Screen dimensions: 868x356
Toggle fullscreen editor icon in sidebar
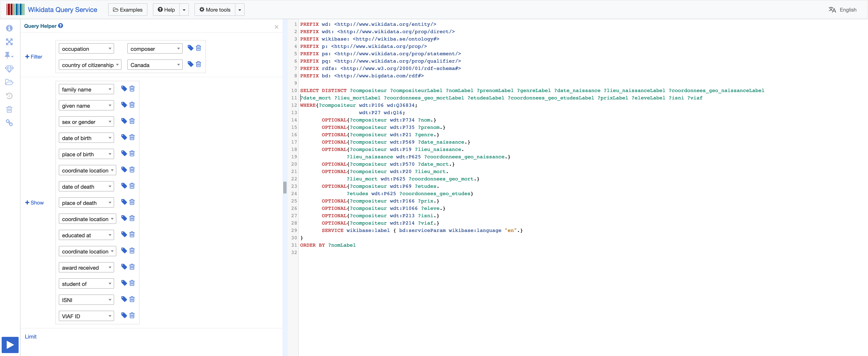pos(9,42)
